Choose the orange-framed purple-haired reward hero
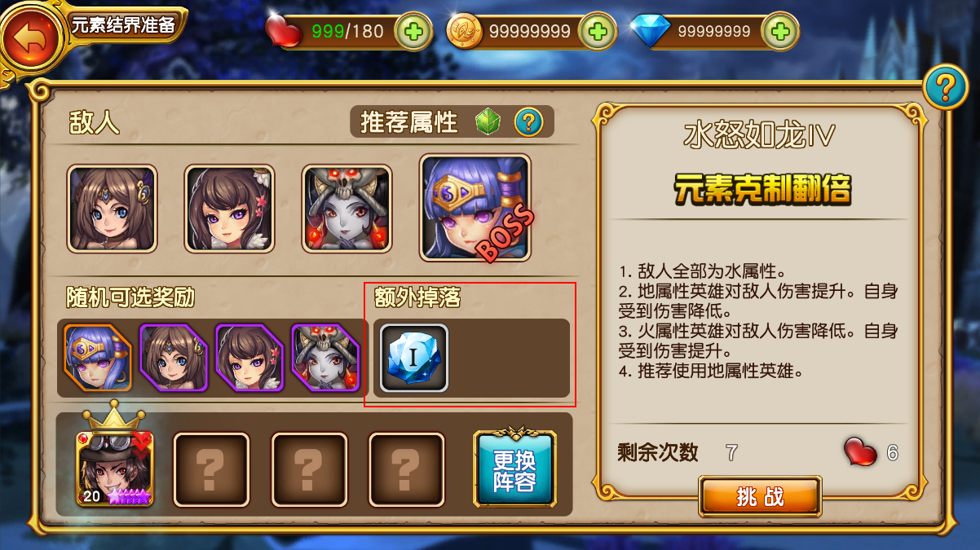Image resolution: width=980 pixels, height=550 pixels. (97, 359)
